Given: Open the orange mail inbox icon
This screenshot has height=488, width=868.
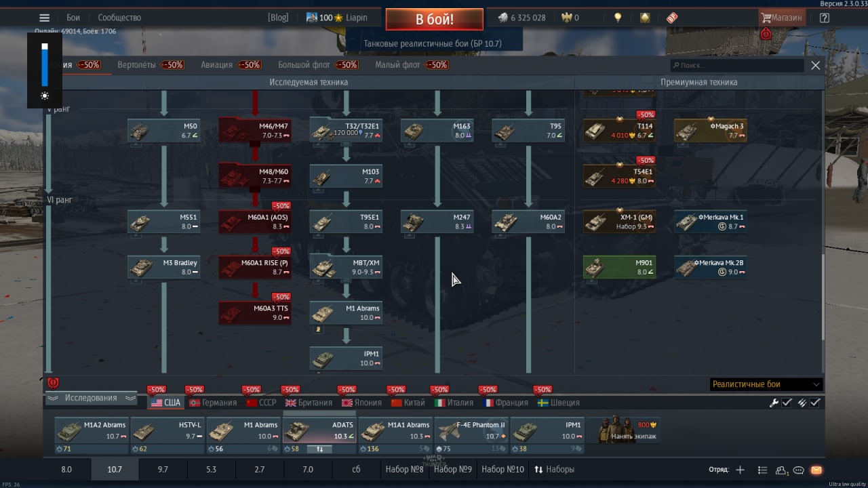Looking at the screenshot, I should pos(816,470).
